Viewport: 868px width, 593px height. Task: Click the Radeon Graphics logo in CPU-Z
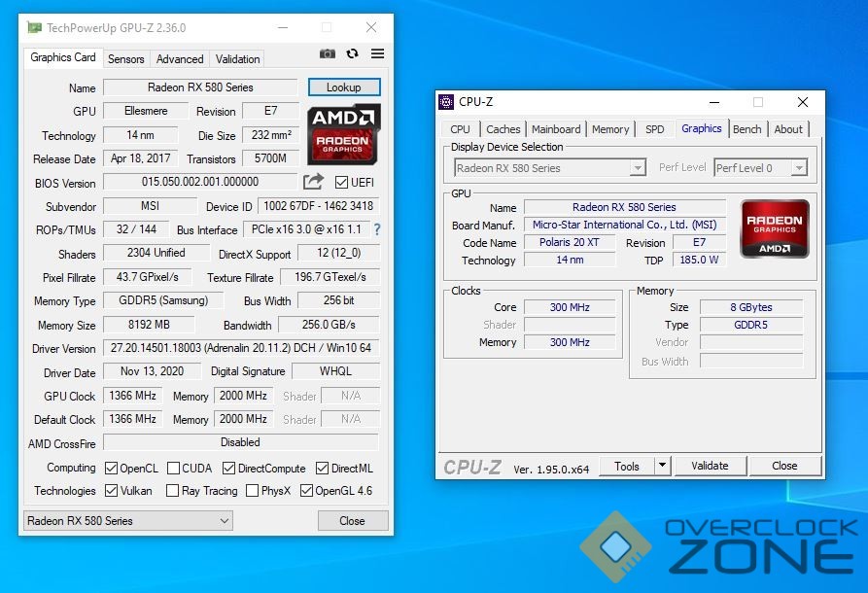point(775,228)
